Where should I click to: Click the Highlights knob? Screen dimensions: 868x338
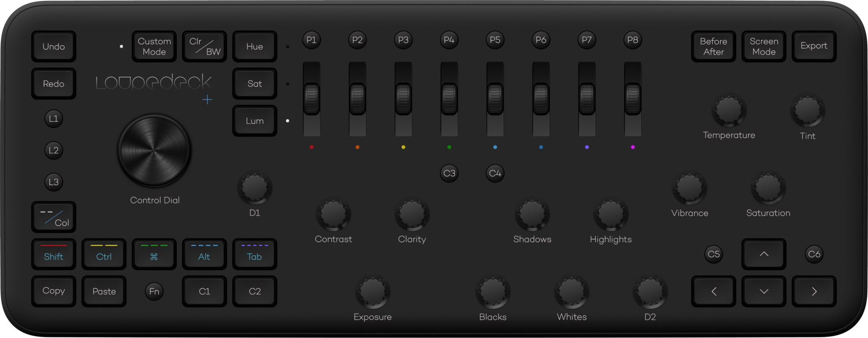(x=611, y=214)
